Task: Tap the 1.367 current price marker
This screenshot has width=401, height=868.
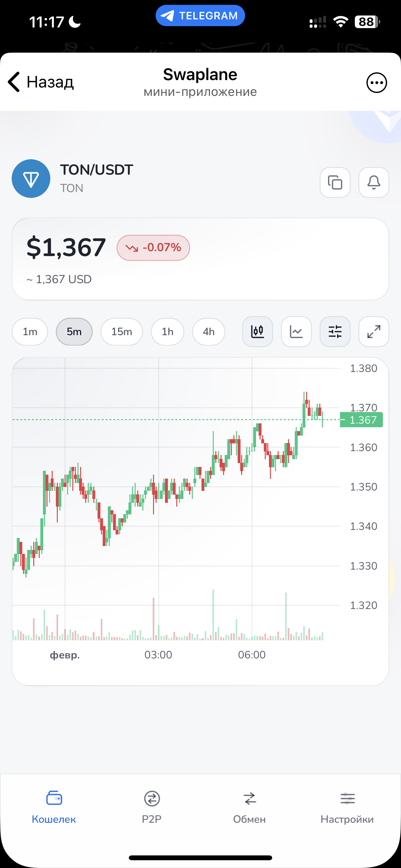Action: coord(362,420)
